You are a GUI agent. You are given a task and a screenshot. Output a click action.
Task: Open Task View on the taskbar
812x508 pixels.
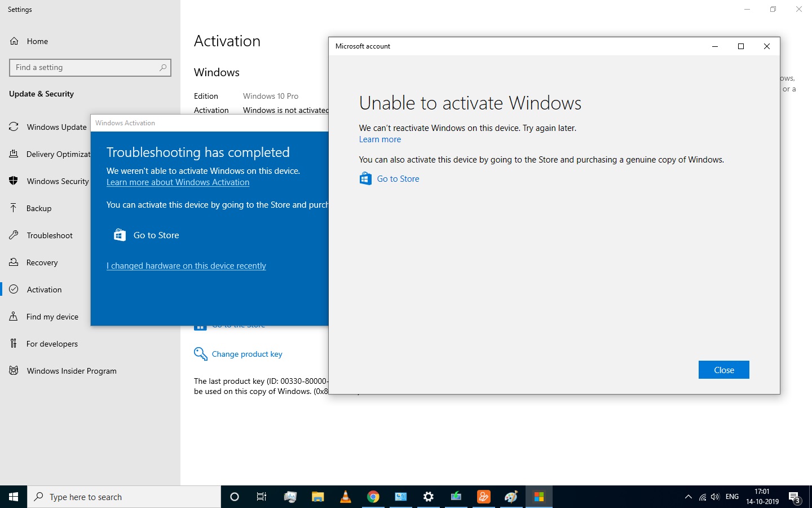262,497
